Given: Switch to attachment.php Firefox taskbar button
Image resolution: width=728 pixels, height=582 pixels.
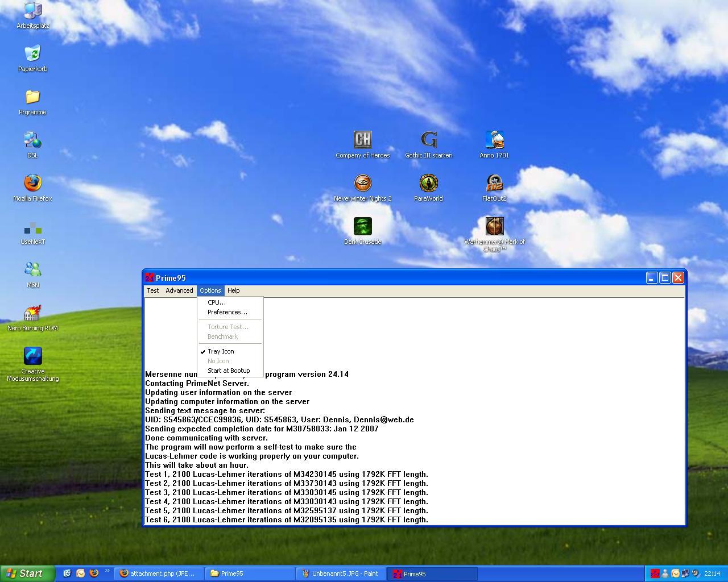Looking at the screenshot, I should [x=159, y=573].
